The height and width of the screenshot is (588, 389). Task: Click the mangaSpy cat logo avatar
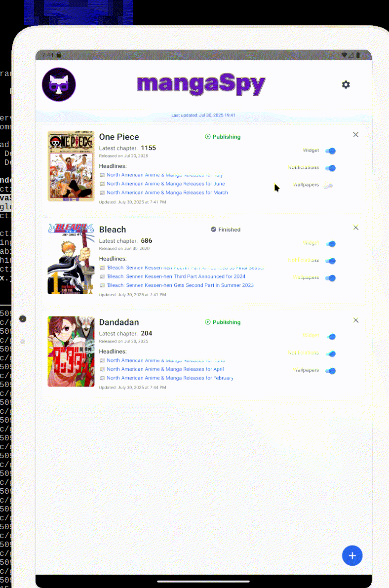click(59, 85)
